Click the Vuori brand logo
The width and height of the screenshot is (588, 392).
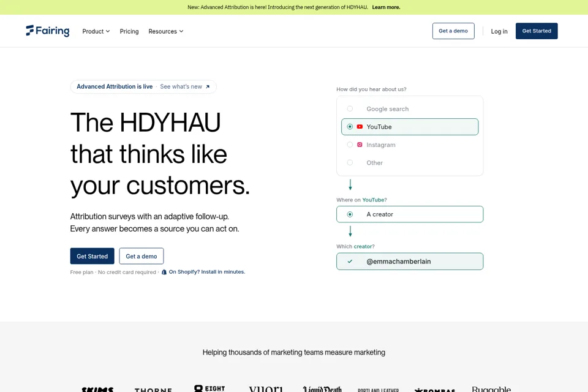tap(266, 389)
